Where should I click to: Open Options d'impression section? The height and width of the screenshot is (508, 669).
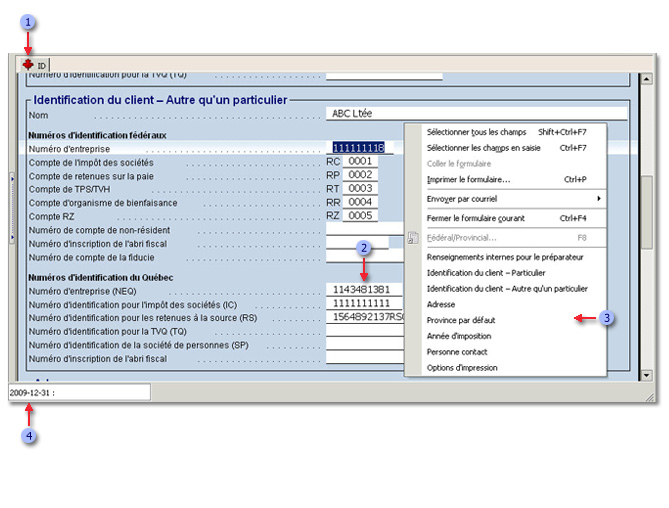[506, 368]
